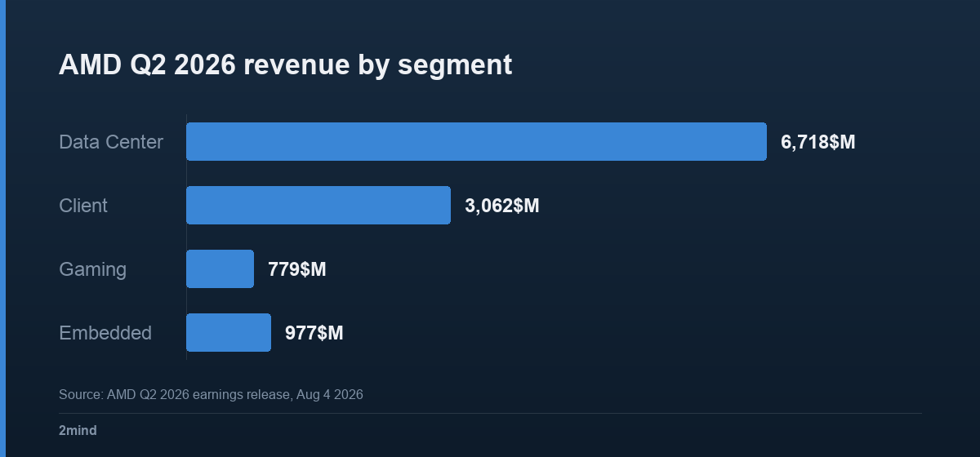Click the Gaming revenue bar
This screenshot has width=980, height=457.
pyautogui.click(x=220, y=269)
